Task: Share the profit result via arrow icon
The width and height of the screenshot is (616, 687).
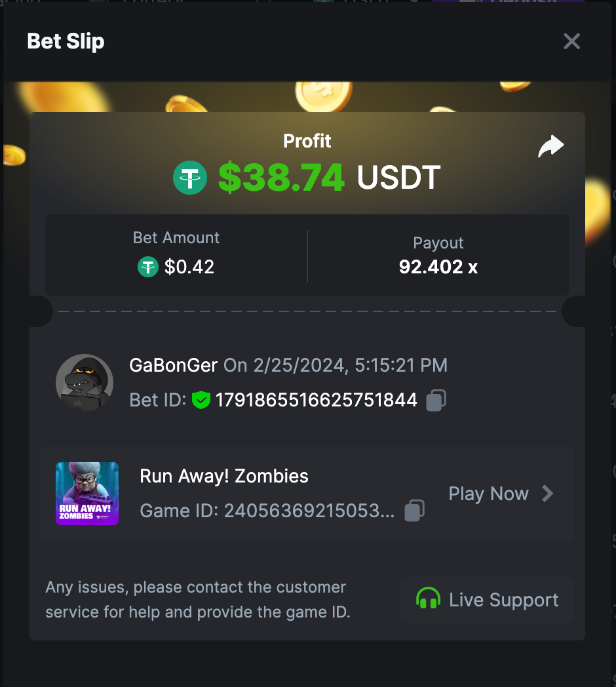Action: click(550, 146)
